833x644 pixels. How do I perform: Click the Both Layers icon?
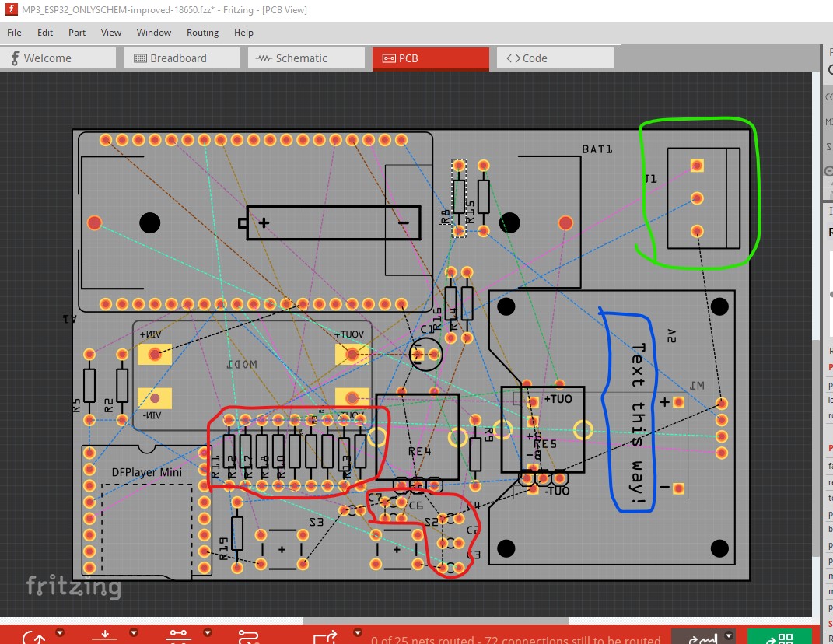tap(179, 636)
